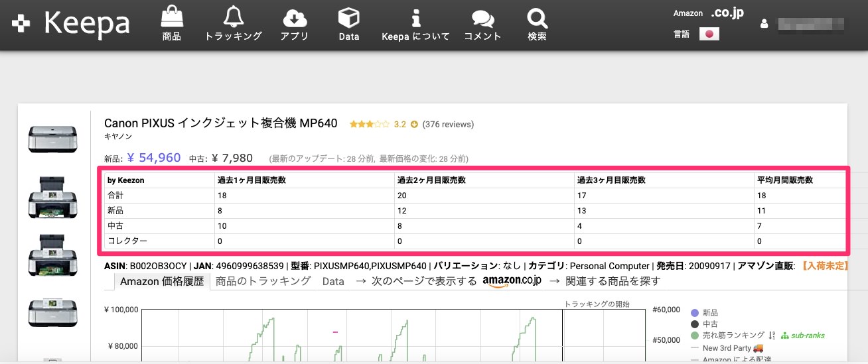Click the 合計 row label
Viewport: 868px width, 364px height.
pos(115,196)
